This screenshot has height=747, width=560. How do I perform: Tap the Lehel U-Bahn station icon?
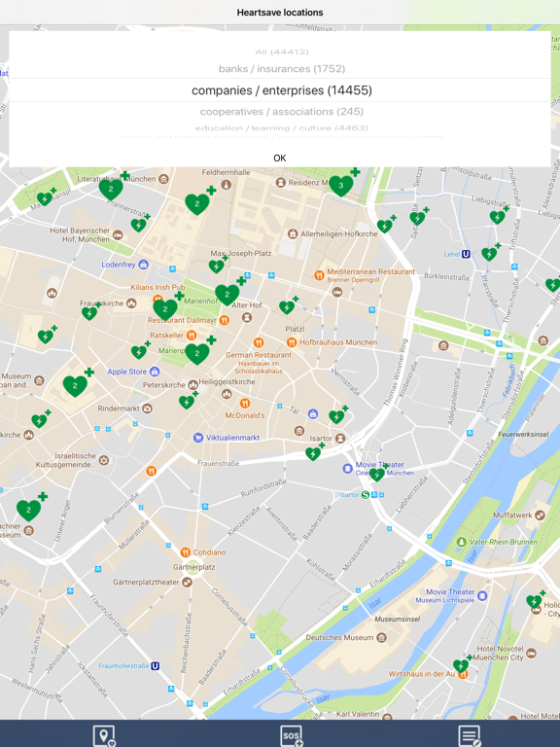click(x=467, y=255)
